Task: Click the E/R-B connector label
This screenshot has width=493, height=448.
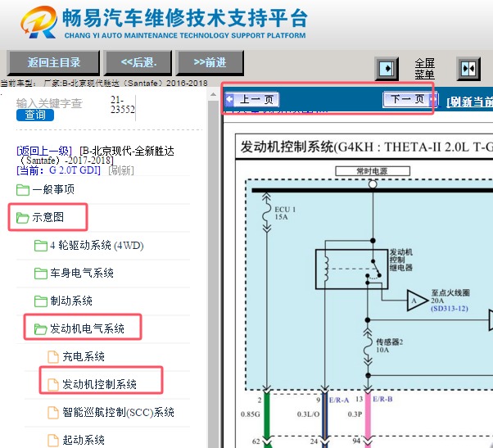Action: click(x=382, y=399)
